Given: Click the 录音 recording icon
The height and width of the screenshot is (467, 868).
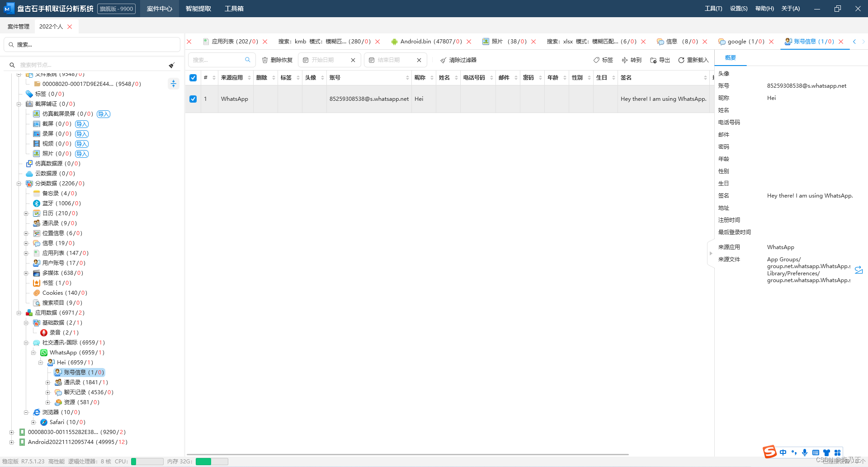Looking at the screenshot, I should click(44, 333).
